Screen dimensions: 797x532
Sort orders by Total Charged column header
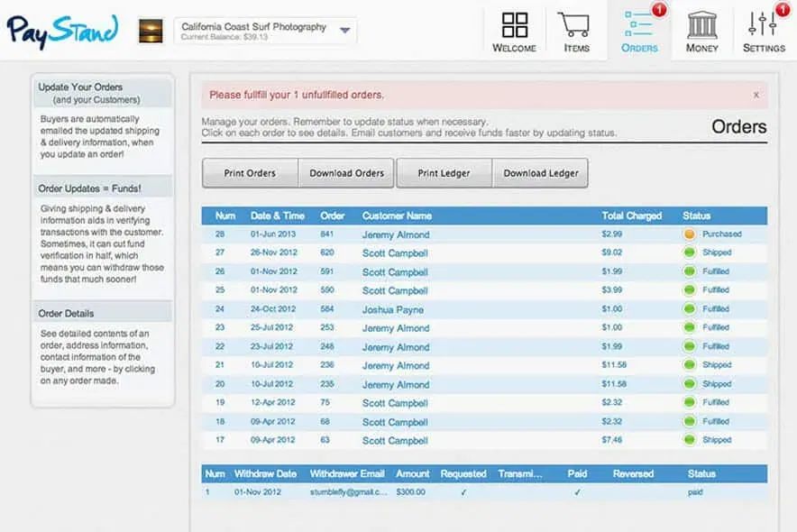pyautogui.click(x=631, y=216)
